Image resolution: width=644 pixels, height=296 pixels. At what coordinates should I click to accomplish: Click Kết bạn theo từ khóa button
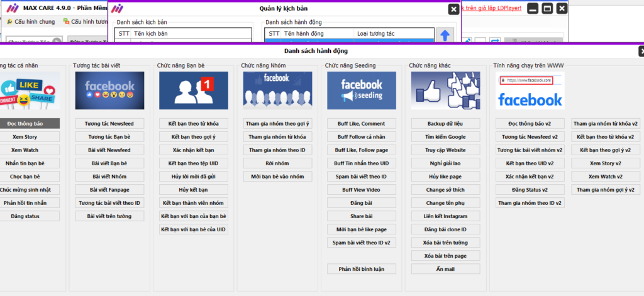[194, 123]
